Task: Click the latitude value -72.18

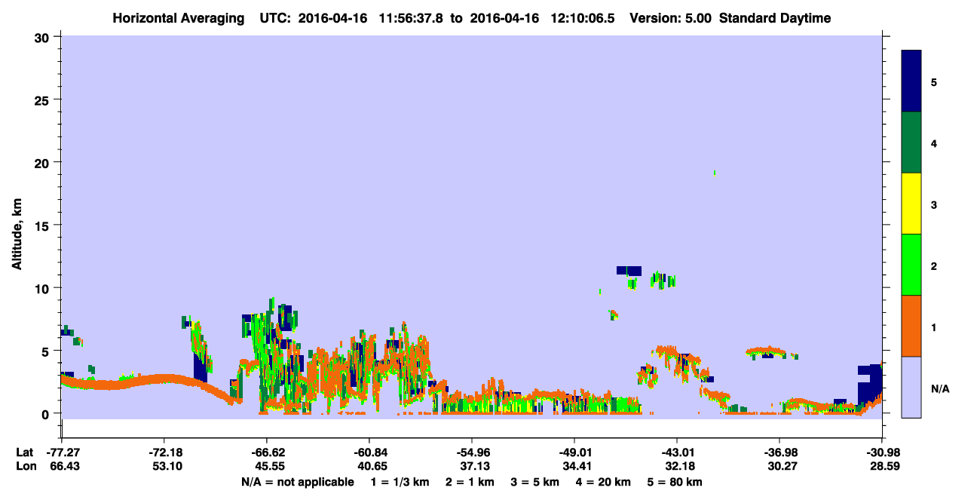Action: tap(164, 452)
